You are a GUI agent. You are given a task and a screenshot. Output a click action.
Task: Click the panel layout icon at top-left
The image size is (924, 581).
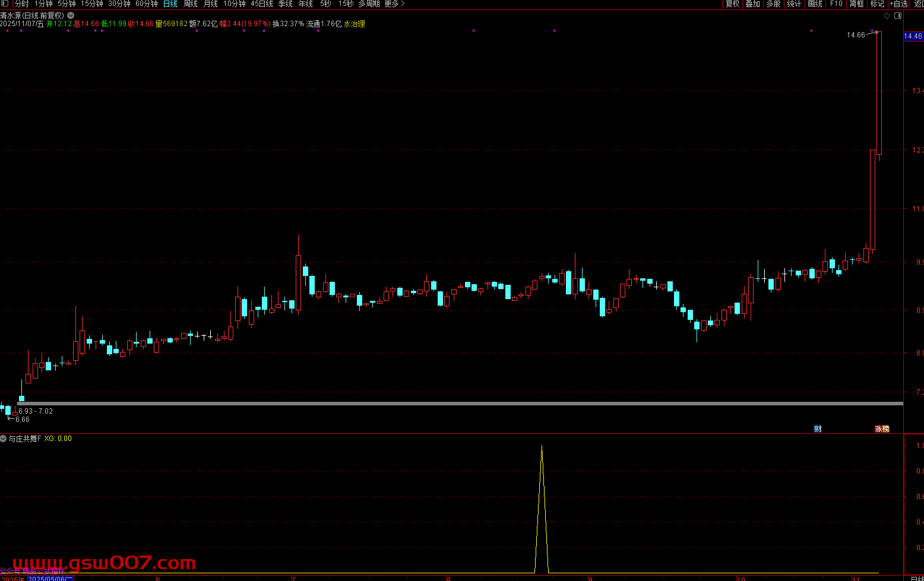(5, 4)
